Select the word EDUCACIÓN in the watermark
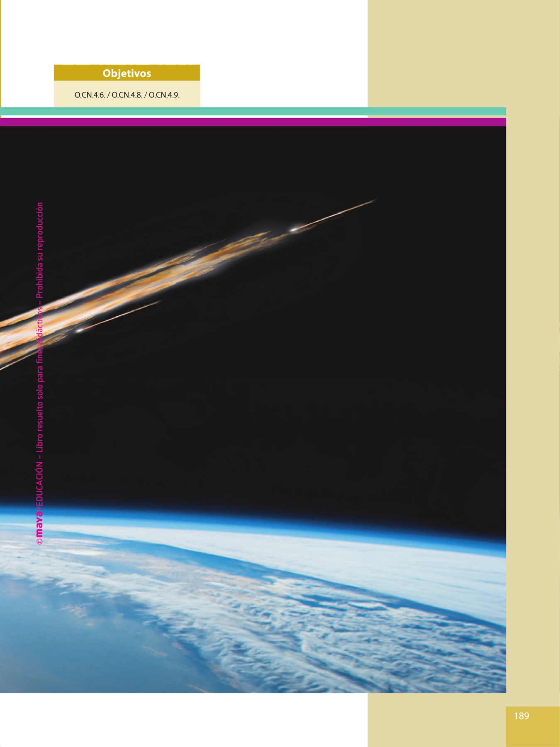This screenshot has width=560, height=747. click(39, 484)
